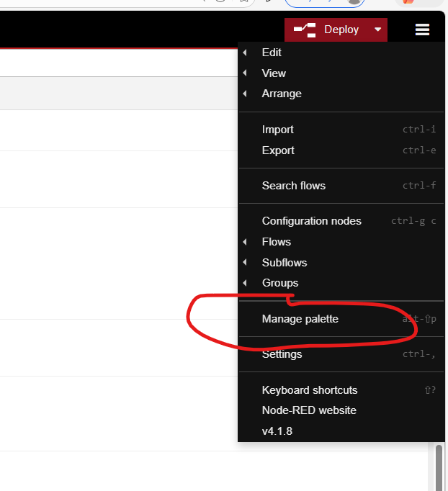Select Import from the menu
The image size is (448, 491).
278,130
